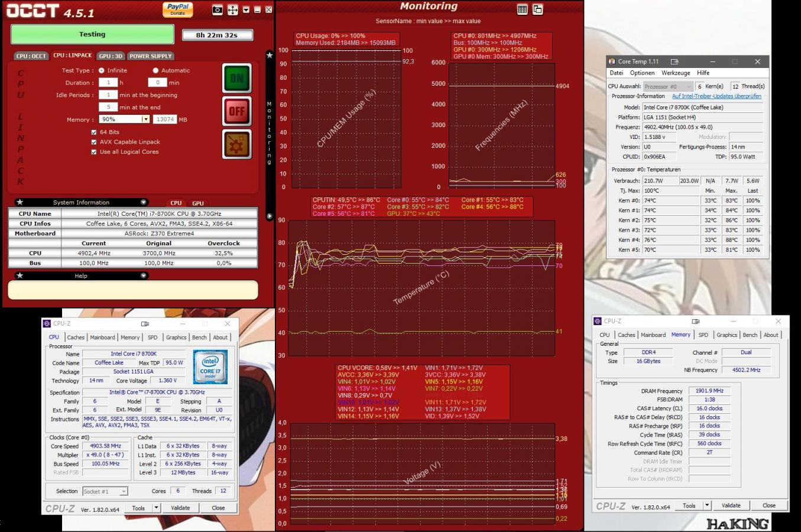Image resolution: width=801 pixels, height=532 pixels.
Task: Click Auf Intel-Treiber-Updates überprüfen link
Action: [x=716, y=96]
